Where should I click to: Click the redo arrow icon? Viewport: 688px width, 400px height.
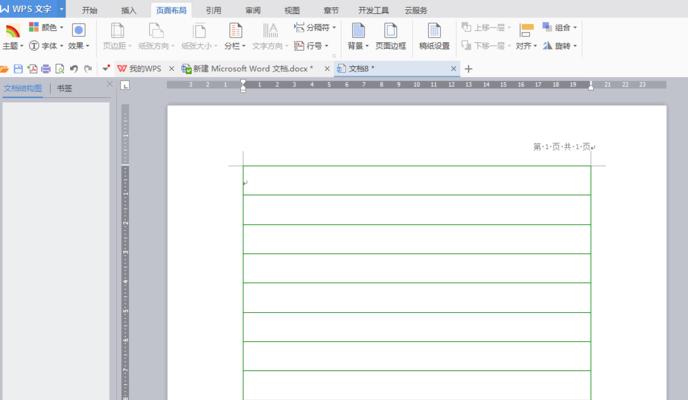coord(88,69)
